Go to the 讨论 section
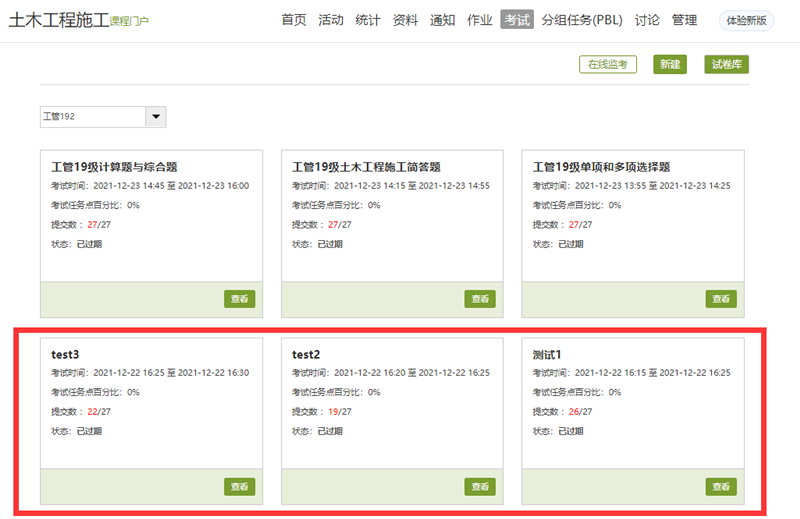 point(647,20)
